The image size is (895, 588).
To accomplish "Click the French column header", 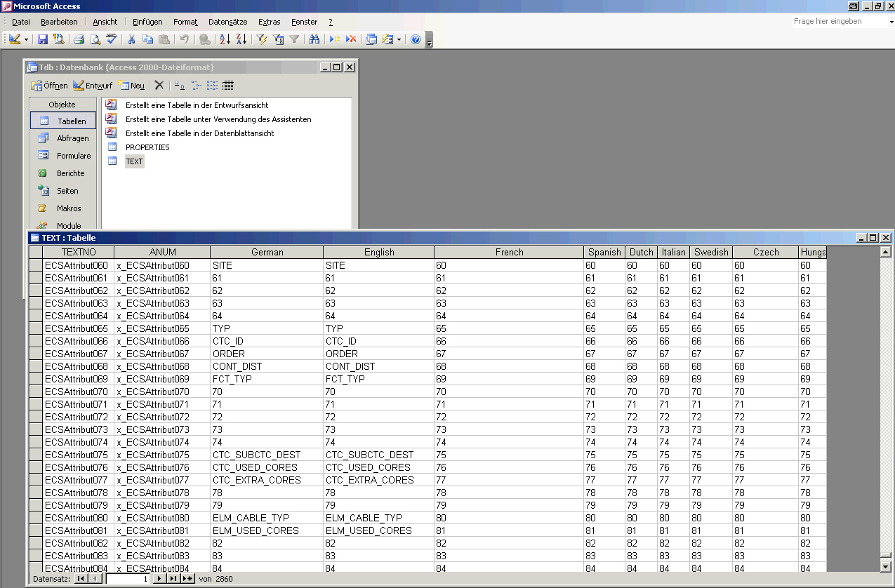I will tap(509, 253).
